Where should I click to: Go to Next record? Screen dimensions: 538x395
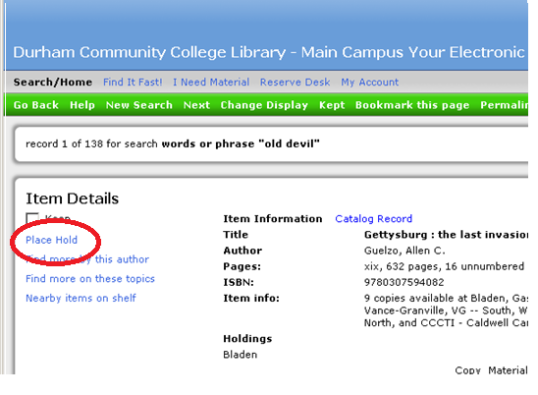point(196,105)
